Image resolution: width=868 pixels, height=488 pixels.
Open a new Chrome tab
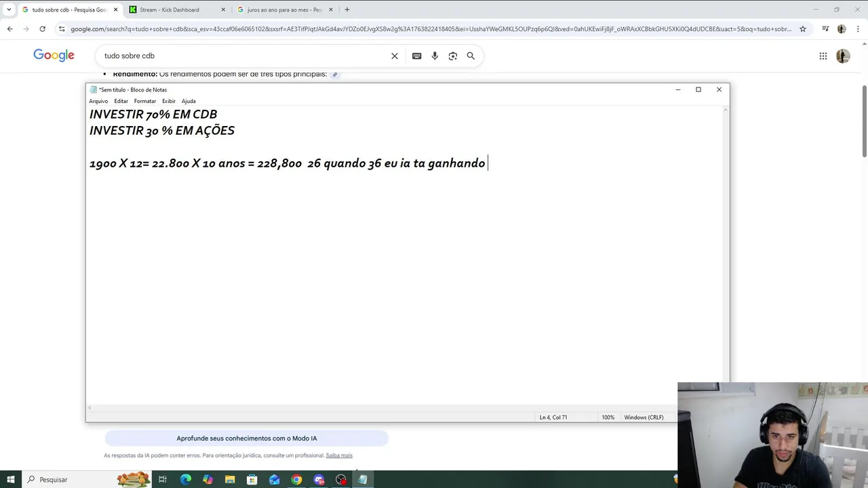click(x=347, y=9)
